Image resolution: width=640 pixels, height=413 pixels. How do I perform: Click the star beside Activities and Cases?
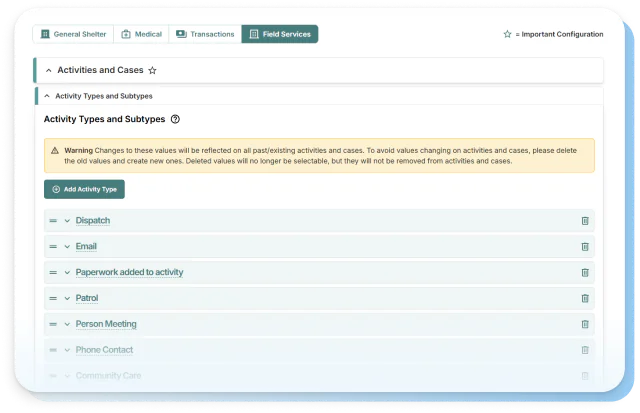152,71
